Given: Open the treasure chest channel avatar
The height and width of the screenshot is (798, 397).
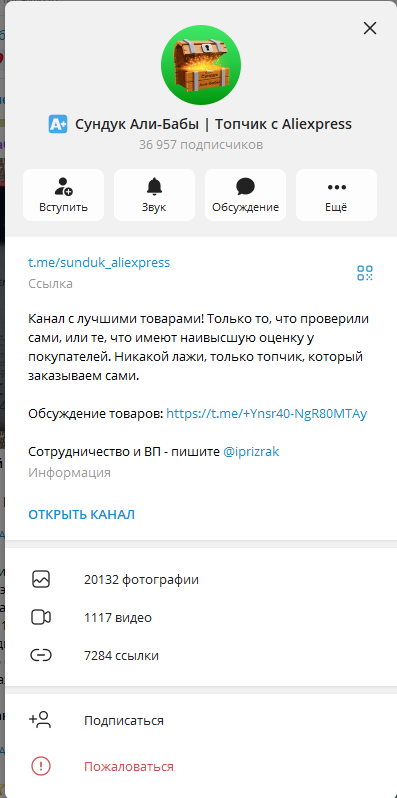Looking at the screenshot, I should click(201, 65).
